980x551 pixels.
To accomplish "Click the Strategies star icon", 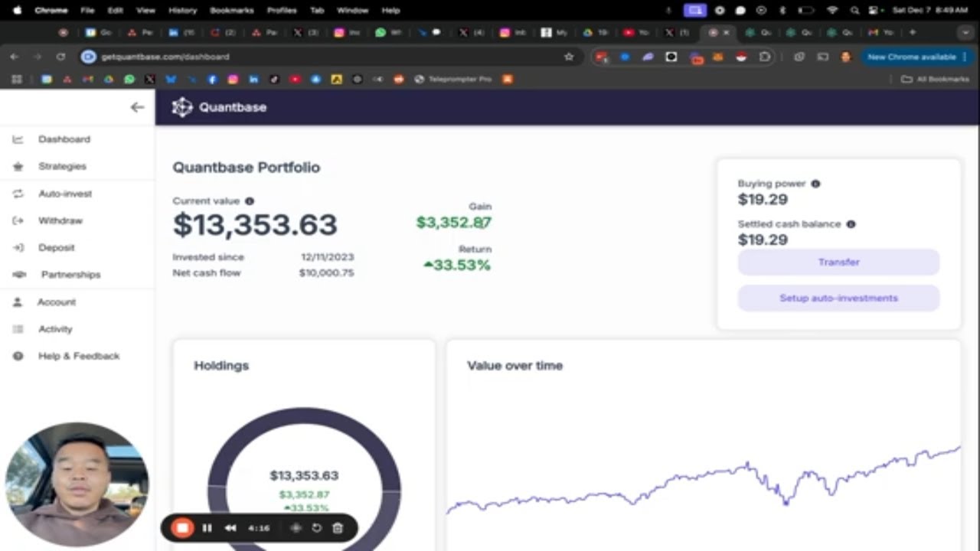I will (x=18, y=166).
